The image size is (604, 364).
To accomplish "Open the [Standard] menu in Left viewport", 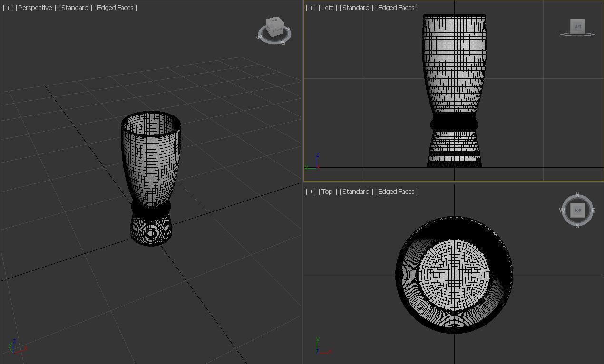I will pyautogui.click(x=356, y=8).
